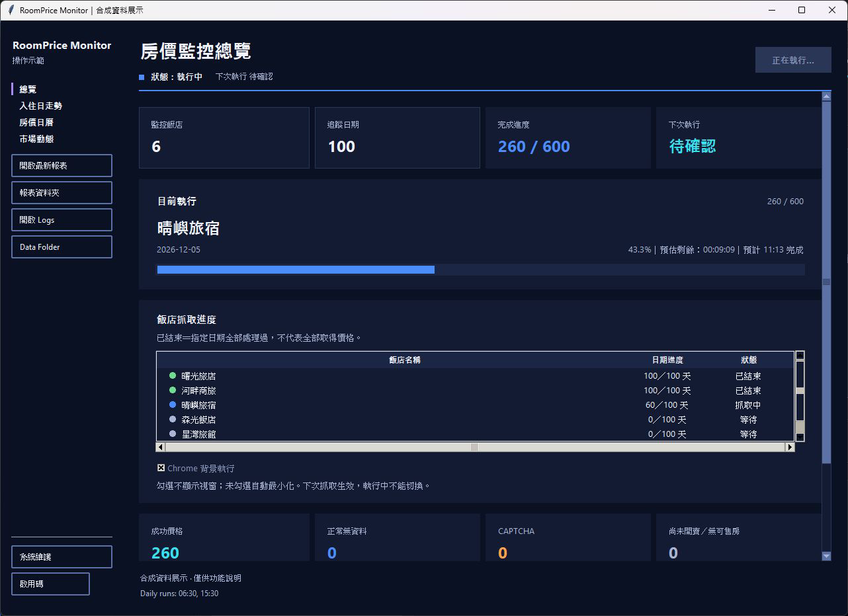Image resolution: width=848 pixels, height=616 pixels.
Task: Click the 成功價格 value 260
Action: pos(165,553)
